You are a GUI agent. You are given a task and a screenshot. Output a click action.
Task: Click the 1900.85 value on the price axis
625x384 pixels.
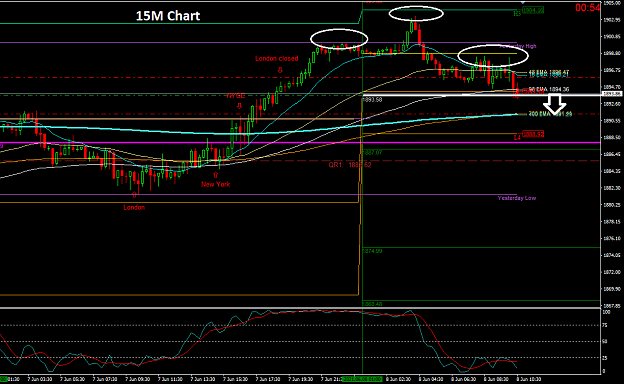click(x=612, y=37)
